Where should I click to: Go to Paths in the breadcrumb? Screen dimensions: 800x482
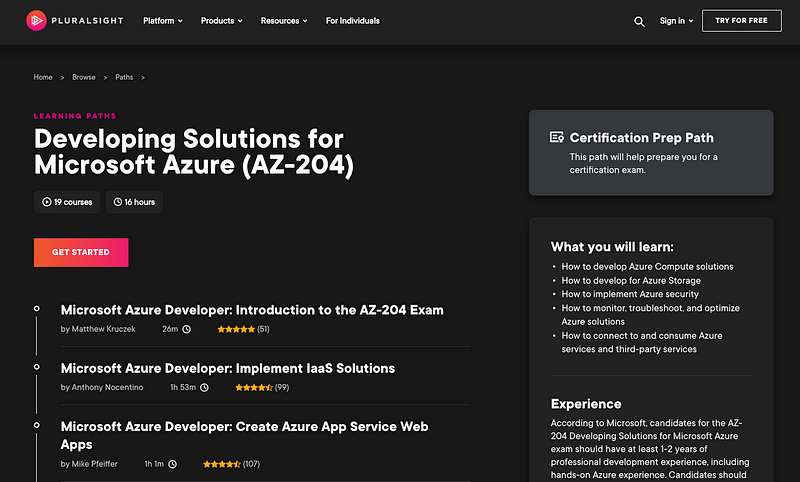(124, 77)
